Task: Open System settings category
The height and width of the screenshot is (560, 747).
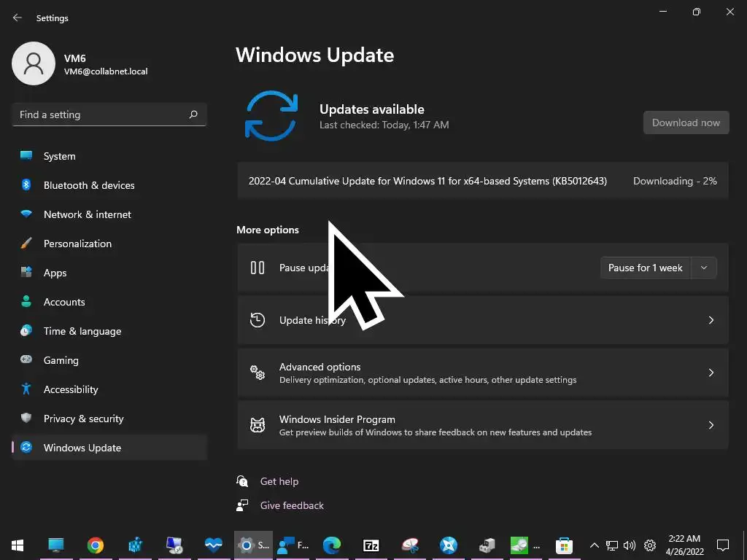Action: point(109,156)
